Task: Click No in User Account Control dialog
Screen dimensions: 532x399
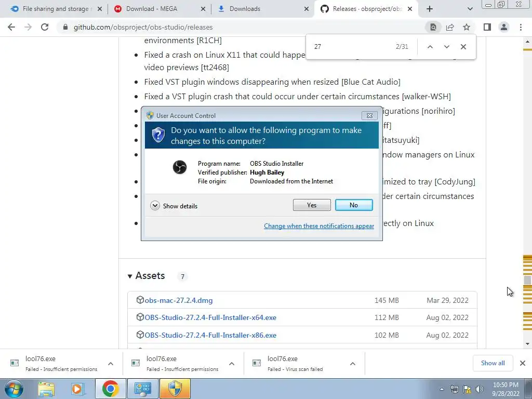Action: [353, 205]
